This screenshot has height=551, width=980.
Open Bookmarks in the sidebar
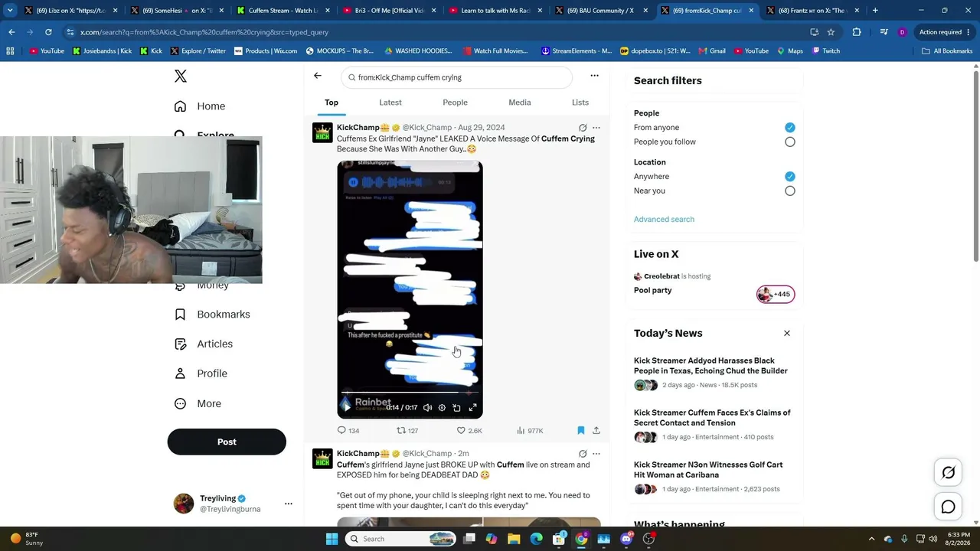212,315
